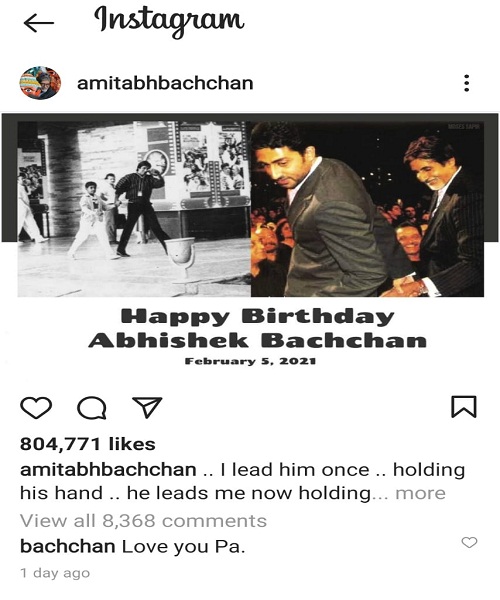Image resolution: width=500 pixels, height=600 pixels.
Task: Open amitabhbachchan's profile picture
Action: click(x=40, y=83)
